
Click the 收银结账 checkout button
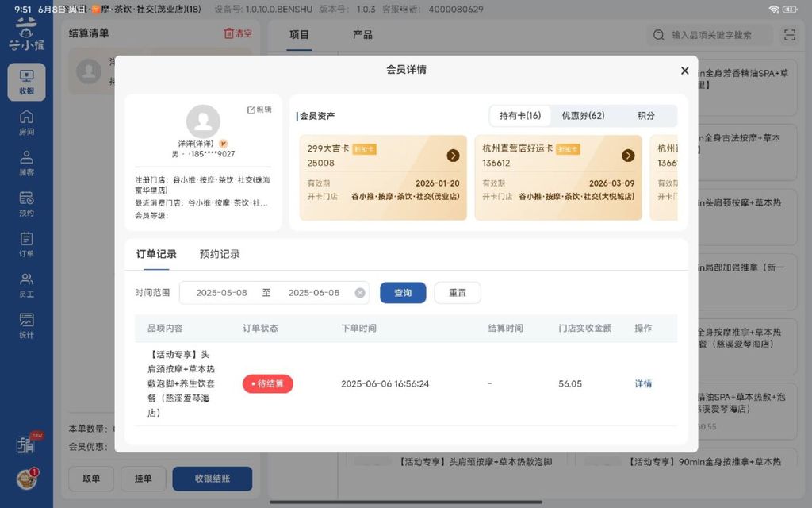(213, 479)
